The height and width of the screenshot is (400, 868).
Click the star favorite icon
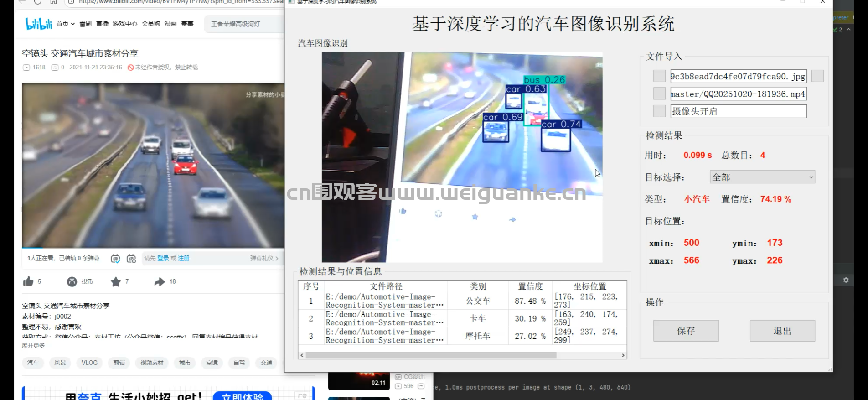(116, 281)
